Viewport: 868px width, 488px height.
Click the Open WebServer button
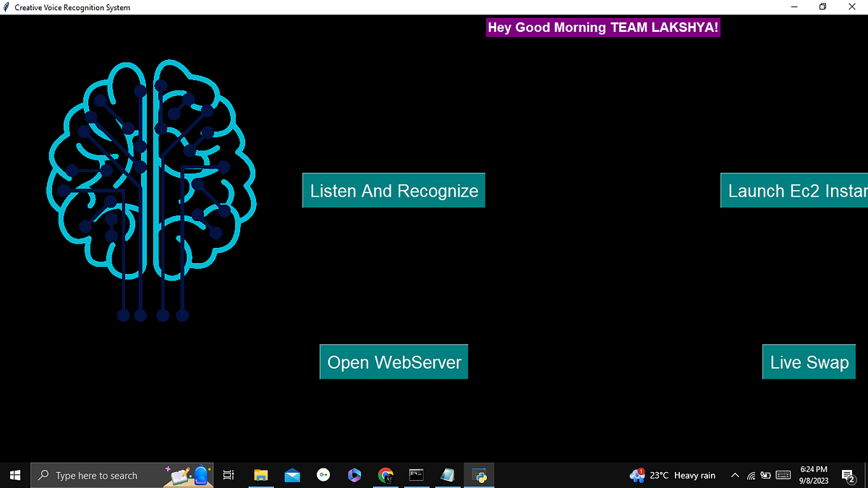tap(393, 361)
